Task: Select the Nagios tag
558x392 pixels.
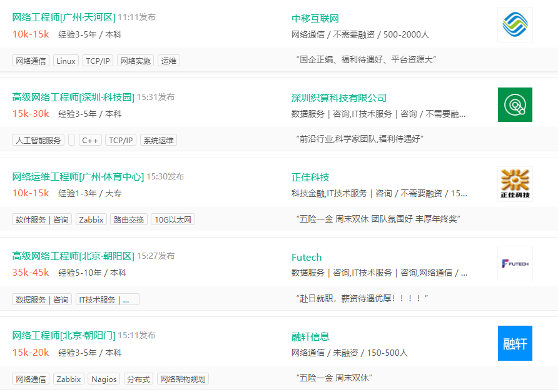Action: tap(104, 379)
